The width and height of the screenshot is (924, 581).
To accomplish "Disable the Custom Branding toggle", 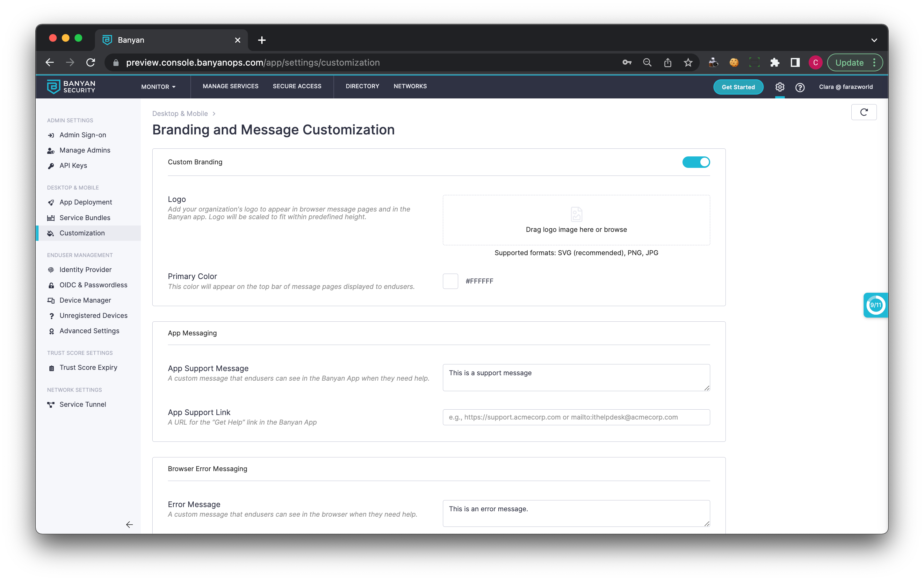I will [x=696, y=162].
